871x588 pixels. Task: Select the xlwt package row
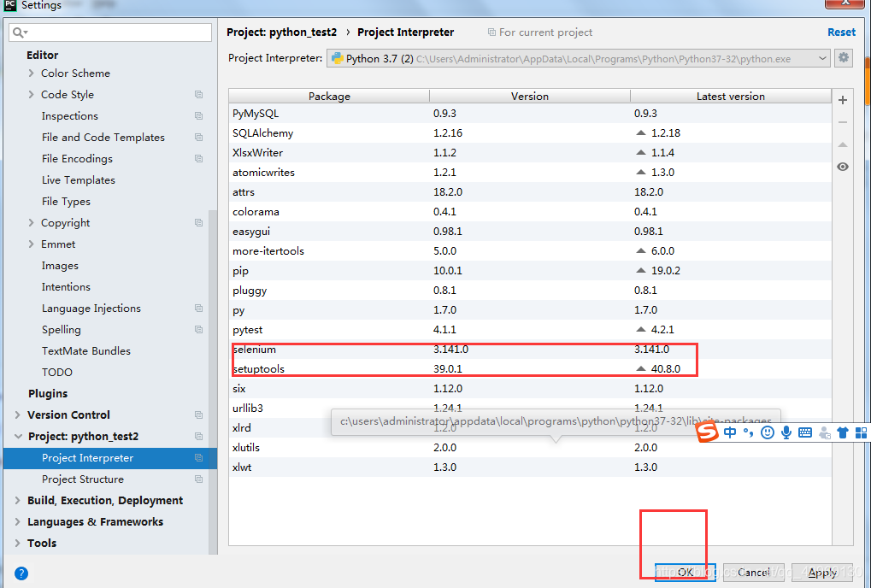click(x=530, y=467)
